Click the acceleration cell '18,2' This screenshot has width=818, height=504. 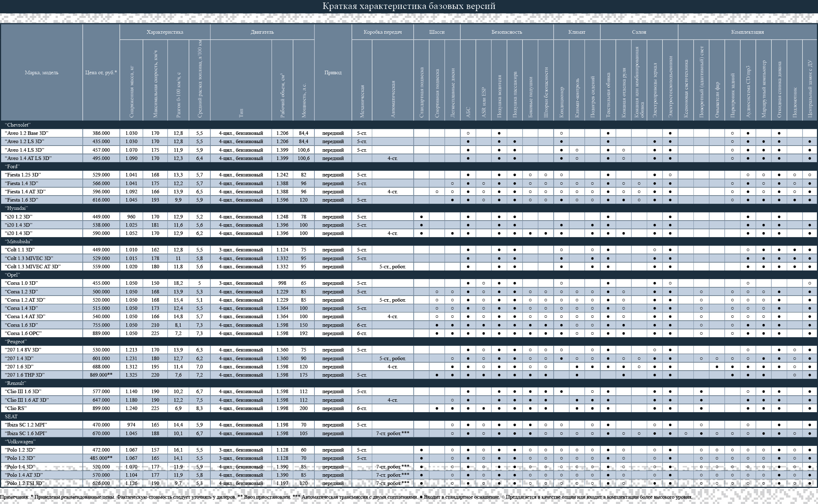178,283
